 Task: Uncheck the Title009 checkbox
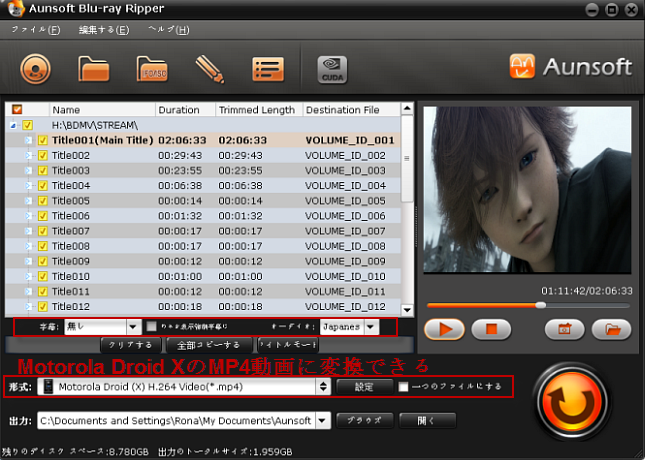[43, 261]
